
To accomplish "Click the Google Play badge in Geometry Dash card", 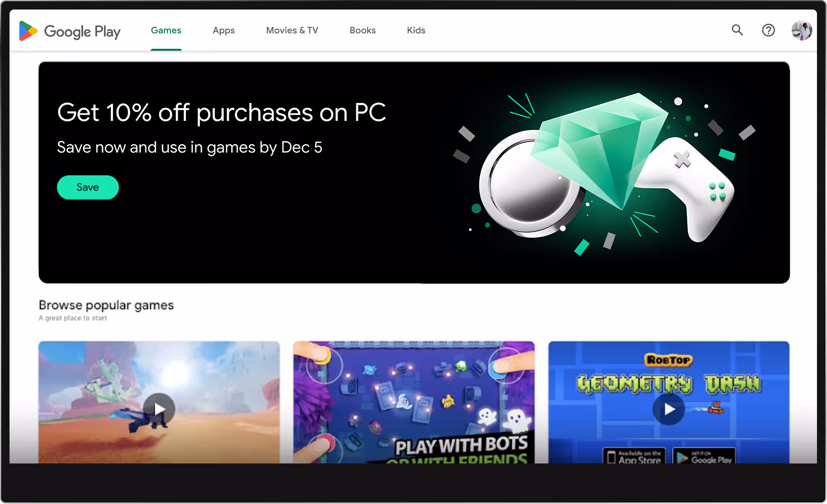I will pos(704,456).
